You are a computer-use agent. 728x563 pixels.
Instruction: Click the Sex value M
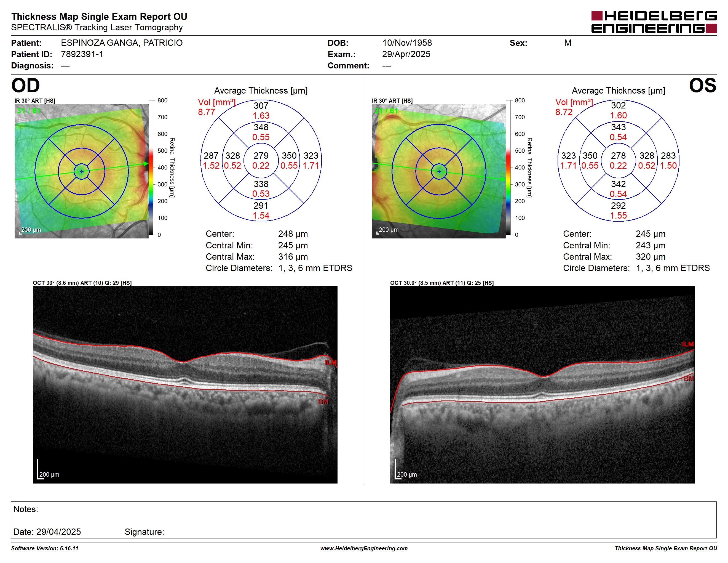coord(568,43)
